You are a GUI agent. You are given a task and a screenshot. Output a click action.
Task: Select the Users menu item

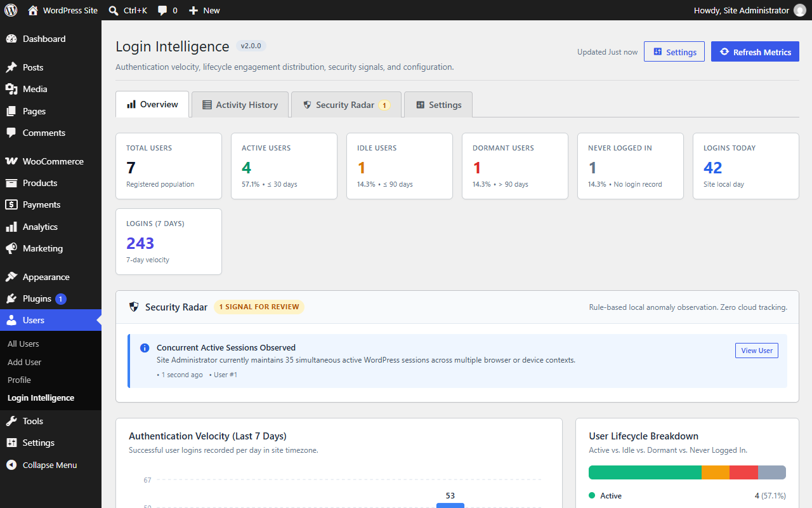[51, 320]
